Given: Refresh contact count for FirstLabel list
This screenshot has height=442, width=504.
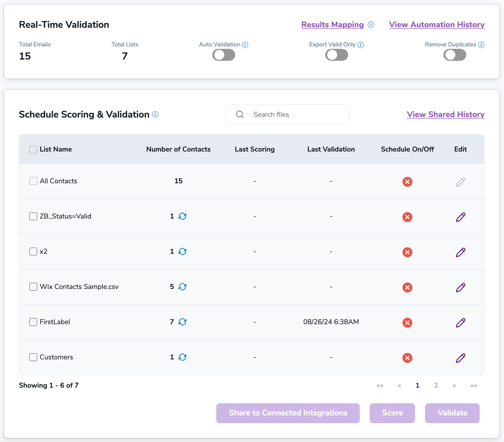Looking at the screenshot, I should (x=182, y=322).
